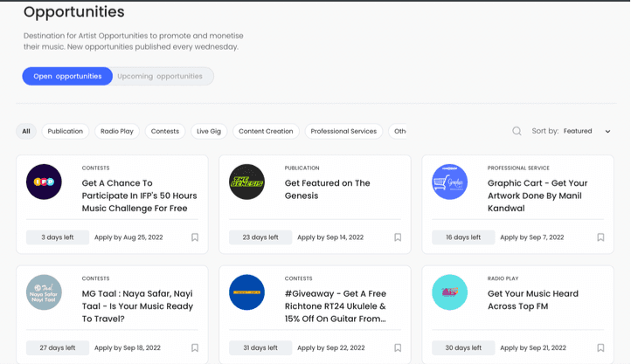Open Graphic Cart artwork by Manil Kandwal

pos(537,196)
